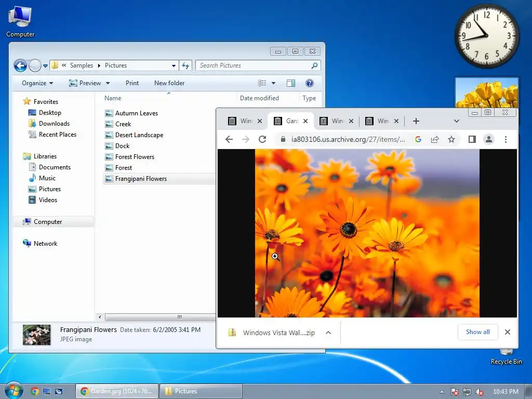The width and height of the screenshot is (532, 399).
Task: Close the Garden tab in Chrome
Action: (x=305, y=121)
